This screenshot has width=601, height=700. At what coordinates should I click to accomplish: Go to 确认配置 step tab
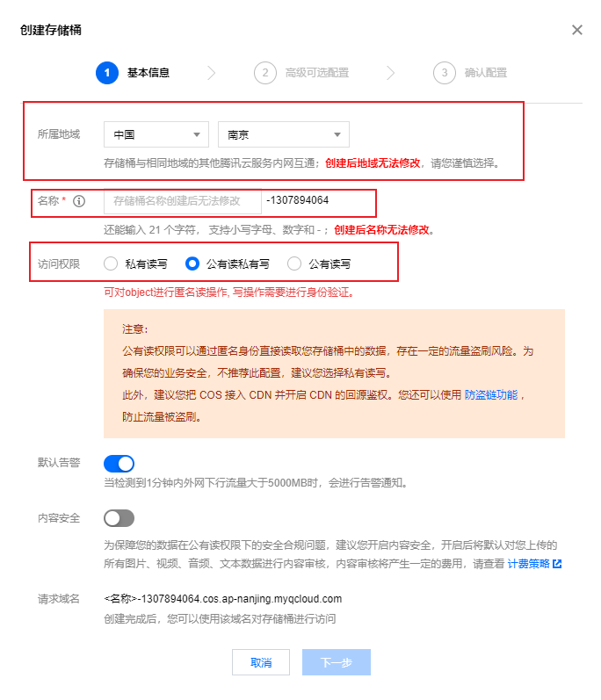[486, 73]
